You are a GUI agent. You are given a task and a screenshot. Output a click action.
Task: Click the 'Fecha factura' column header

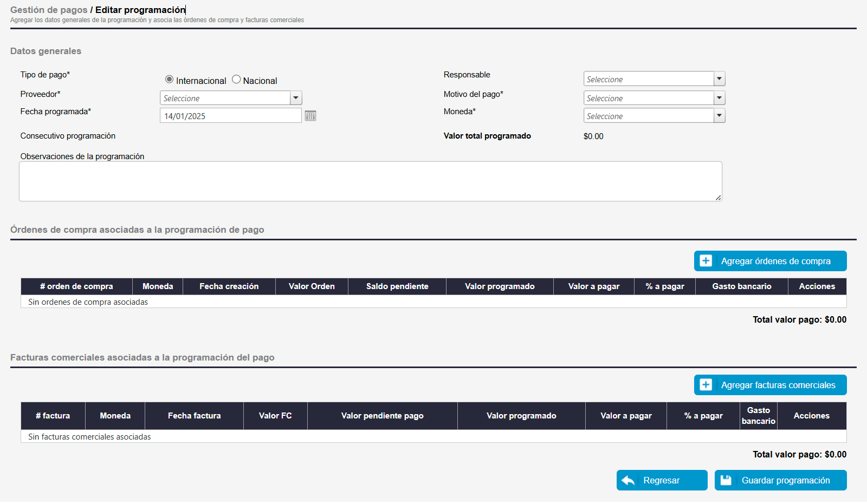194,416
